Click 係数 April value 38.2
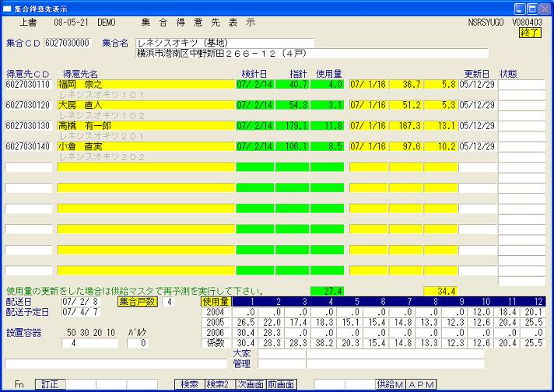This screenshot has height=392, width=554. click(x=324, y=343)
